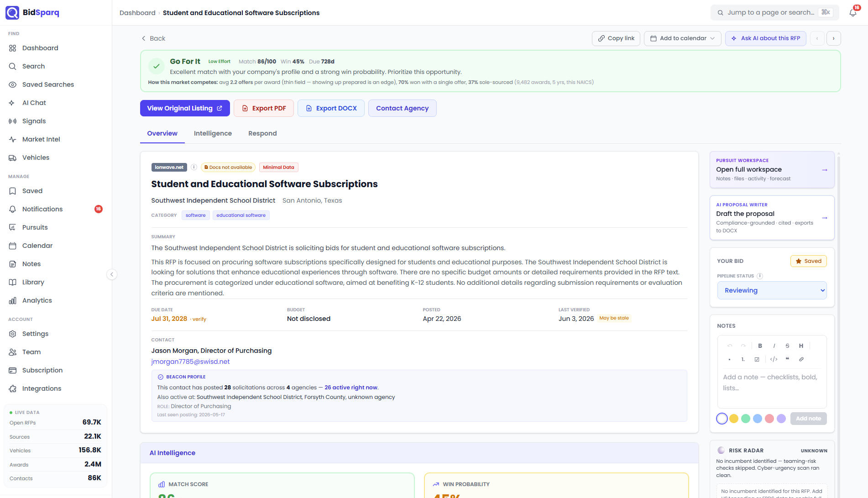868x498 pixels.
Task: Export the RFP as DOCX
Action: click(331, 108)
